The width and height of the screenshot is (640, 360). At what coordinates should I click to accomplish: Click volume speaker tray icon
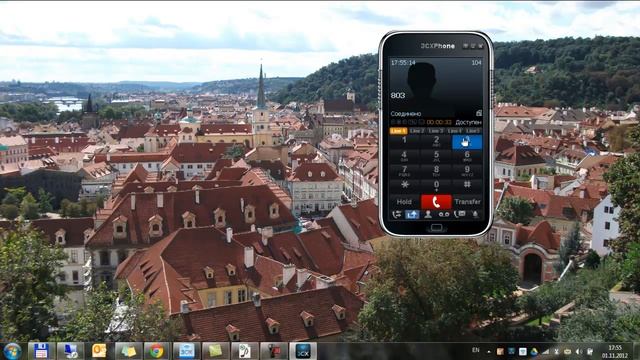click(x=578, y=351)
